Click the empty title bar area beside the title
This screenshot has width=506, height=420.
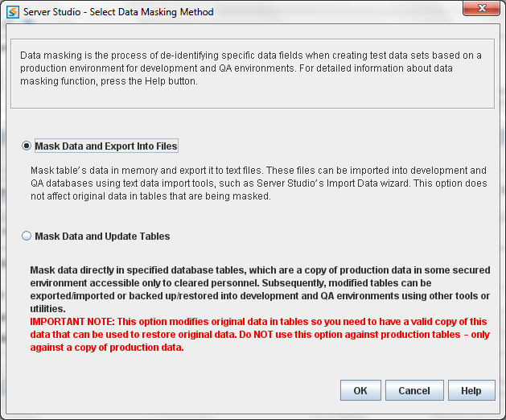pos(338,12)
